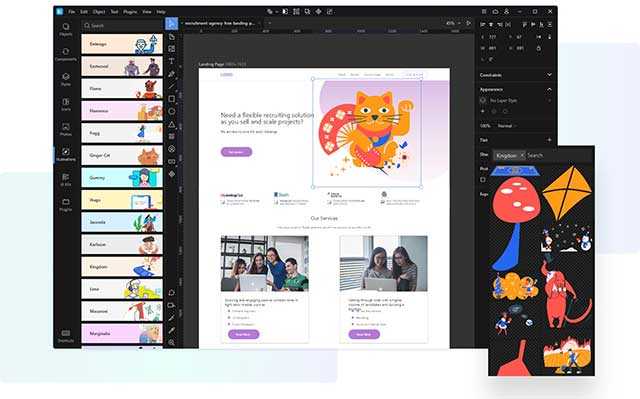The height and width of the screenshot is (399, 640).
Task: Add a new Tint with plus
Action: [549, 140]
